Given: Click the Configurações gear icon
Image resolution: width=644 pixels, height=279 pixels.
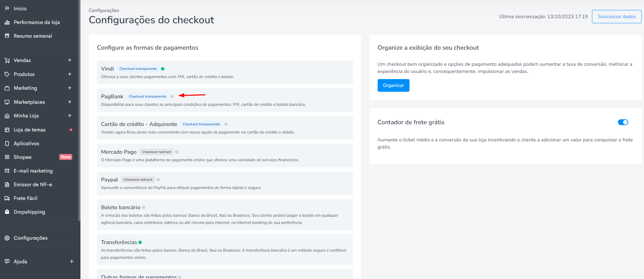Looking at the screenshot, I should coord(7,238).
